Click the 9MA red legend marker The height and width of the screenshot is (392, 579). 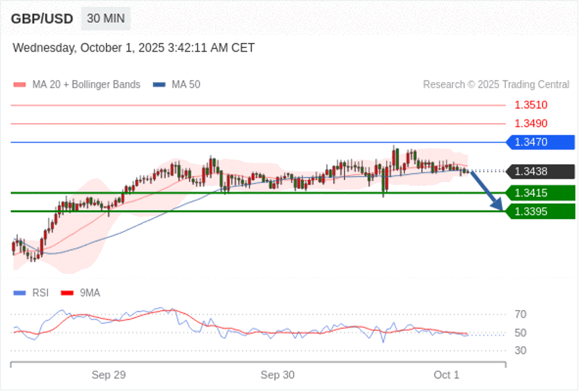pyautogui.click(x=68, y=293)
